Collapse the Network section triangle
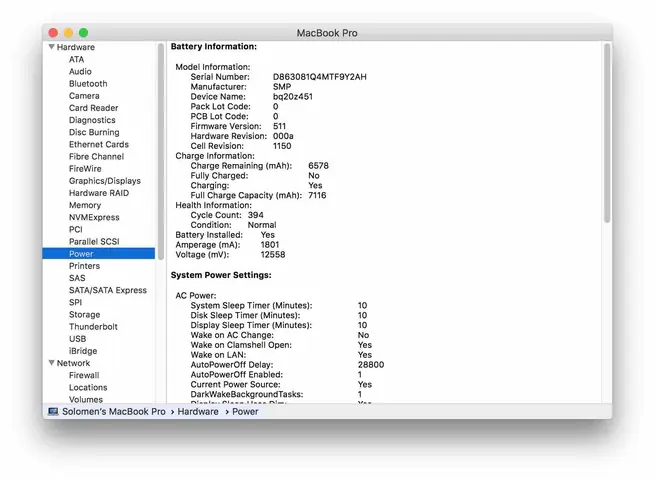 point(52,363)
